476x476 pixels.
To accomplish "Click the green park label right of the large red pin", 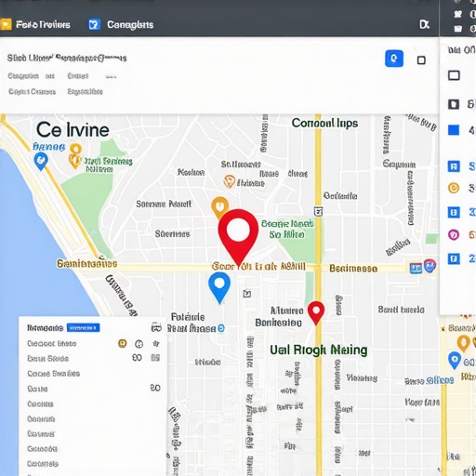I will (287, 229).
